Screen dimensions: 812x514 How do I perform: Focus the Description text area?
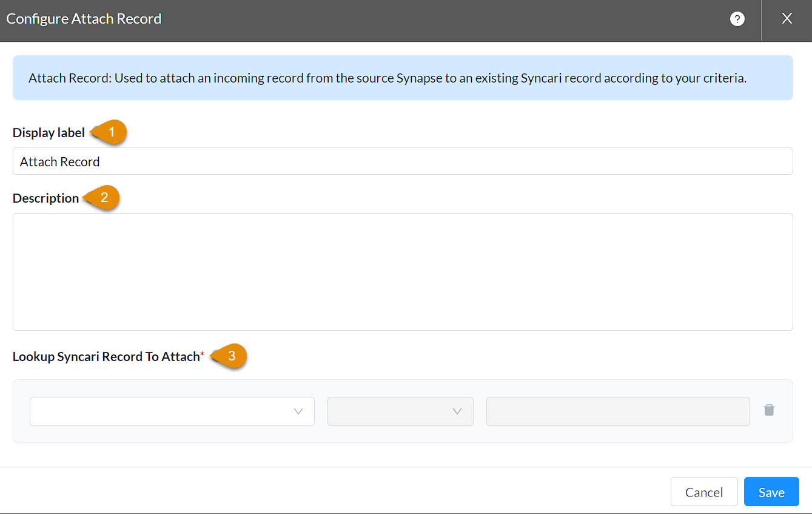[403, 272]
